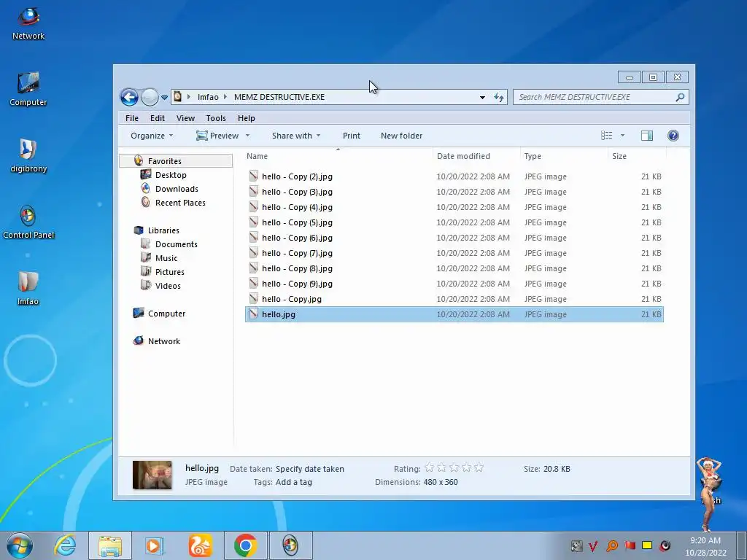Open the Control Panel desktop icon
Screen dimensions: 747x560
pyautogui.click(x=28, y=222)
